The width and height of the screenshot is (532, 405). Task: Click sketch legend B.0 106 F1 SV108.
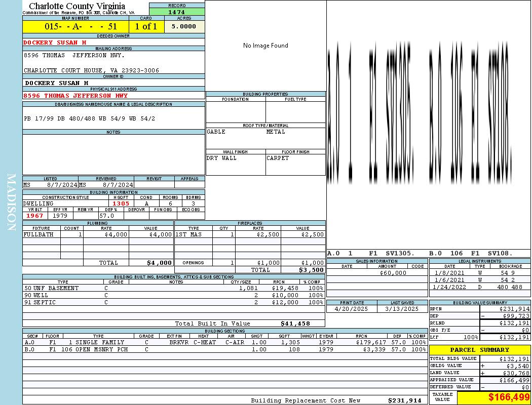tap(471, 253)
